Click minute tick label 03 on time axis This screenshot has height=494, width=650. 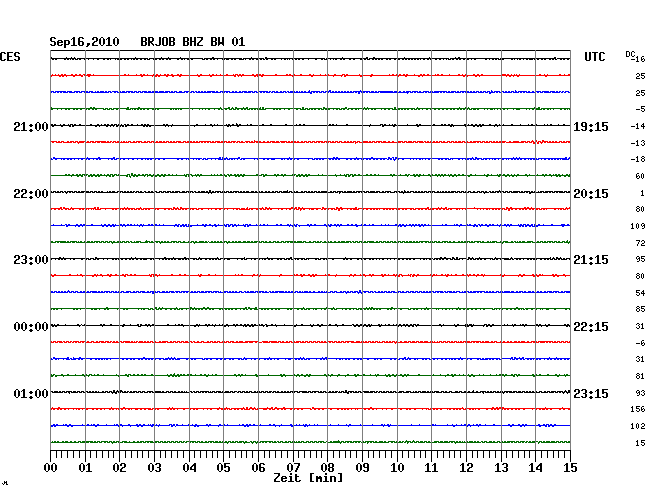pos(154,468)
